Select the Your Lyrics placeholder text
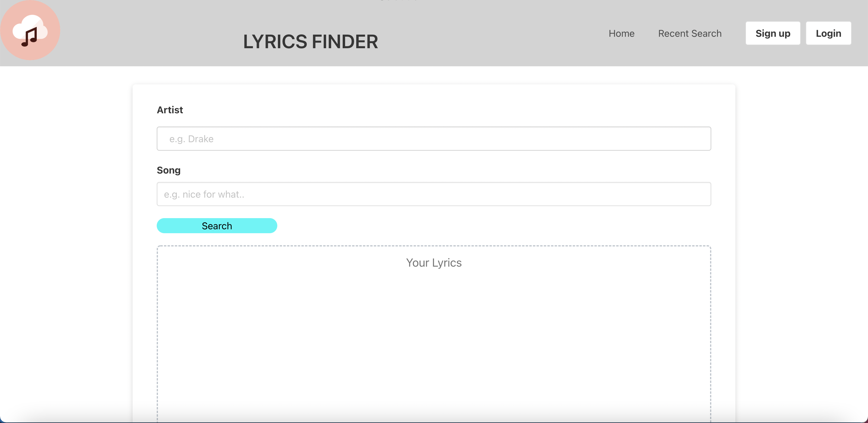The height and width of the screenshot is (423, 868). (434, 262)
